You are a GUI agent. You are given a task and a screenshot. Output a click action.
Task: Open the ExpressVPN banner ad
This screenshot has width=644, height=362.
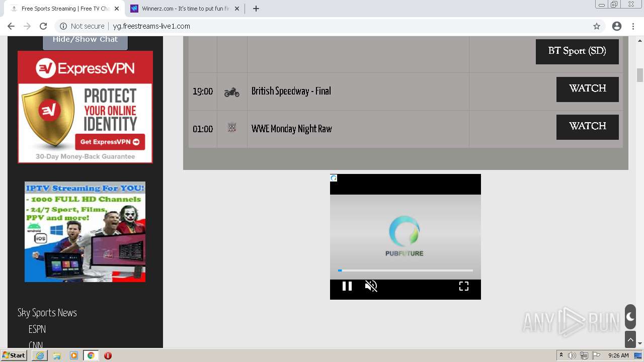[x=85, y=107]
